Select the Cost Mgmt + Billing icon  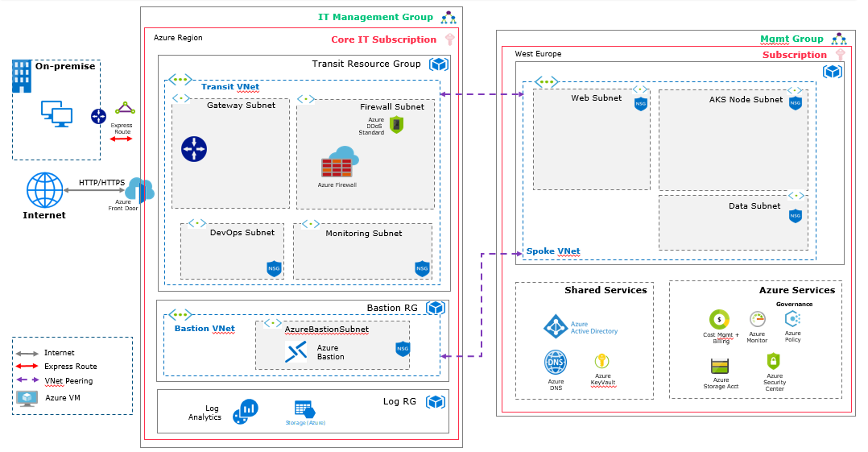(x=718, y=320)
